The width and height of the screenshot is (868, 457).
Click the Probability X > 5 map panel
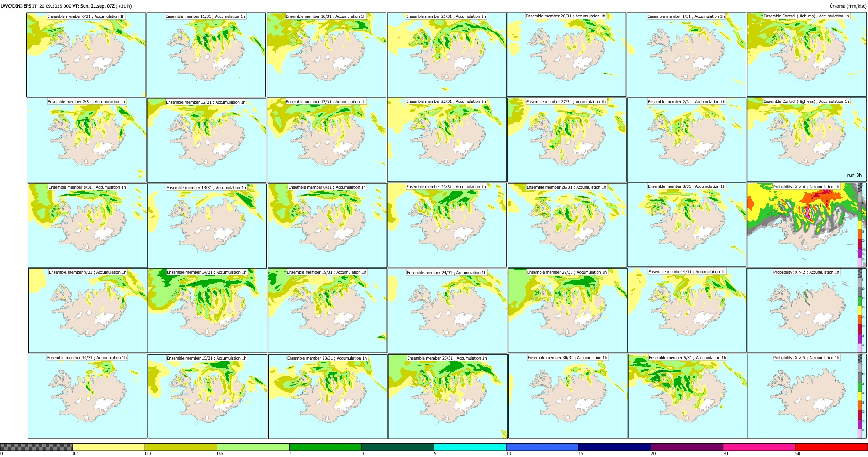pos(807,396)
